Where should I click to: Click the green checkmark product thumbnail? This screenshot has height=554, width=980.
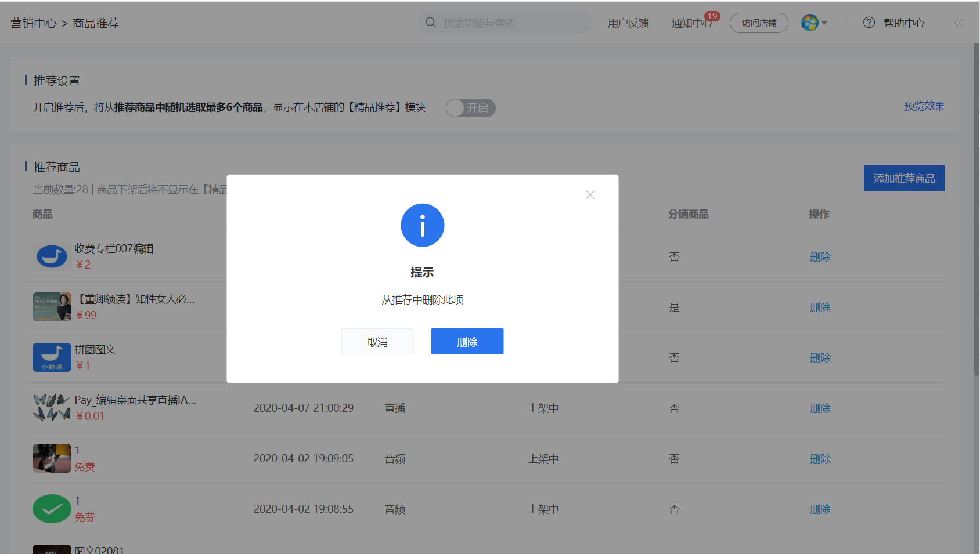click(x=52, y=509)
